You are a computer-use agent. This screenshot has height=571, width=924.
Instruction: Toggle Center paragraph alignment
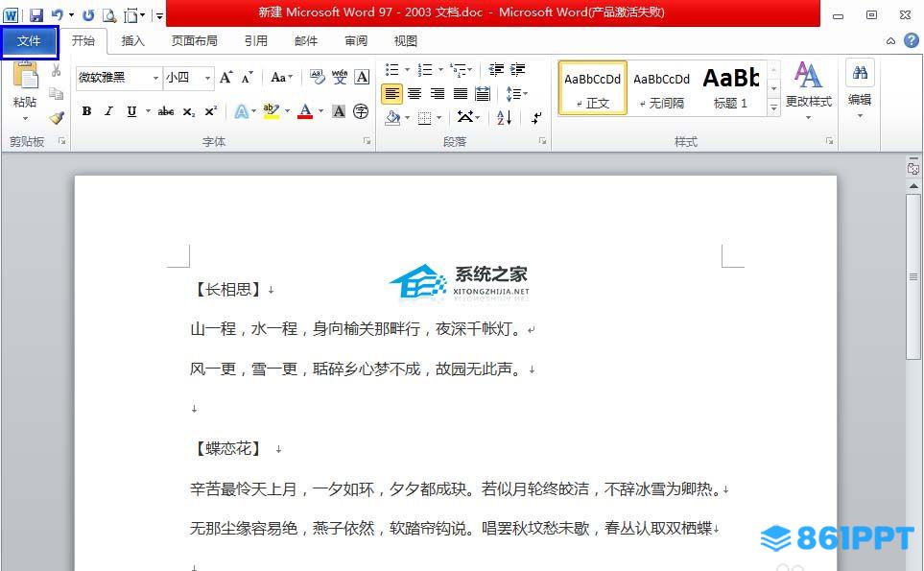[415, 94]
